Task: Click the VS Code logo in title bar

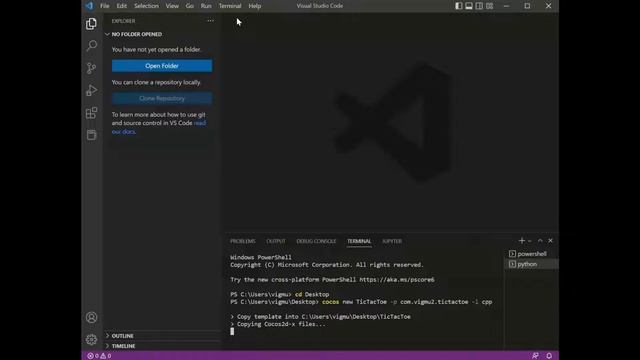Action: tap(89, 6)
